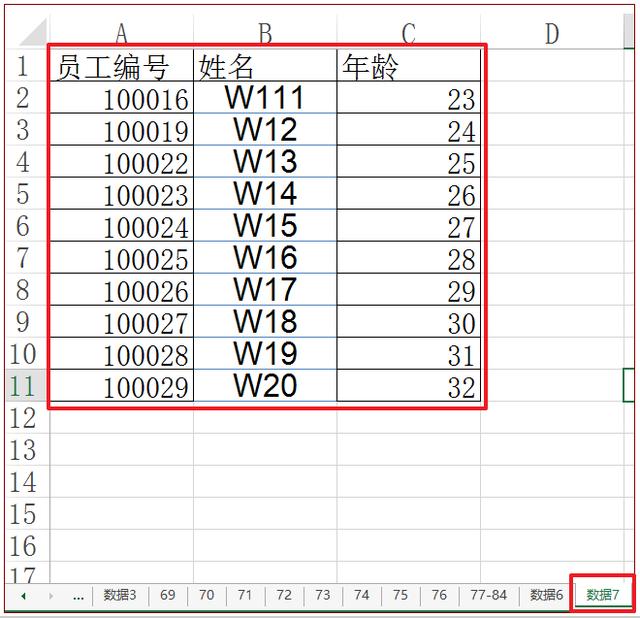This screenshot has width=640, height=618.
Task: Select age cell with value 30
Action: (409, 322)
